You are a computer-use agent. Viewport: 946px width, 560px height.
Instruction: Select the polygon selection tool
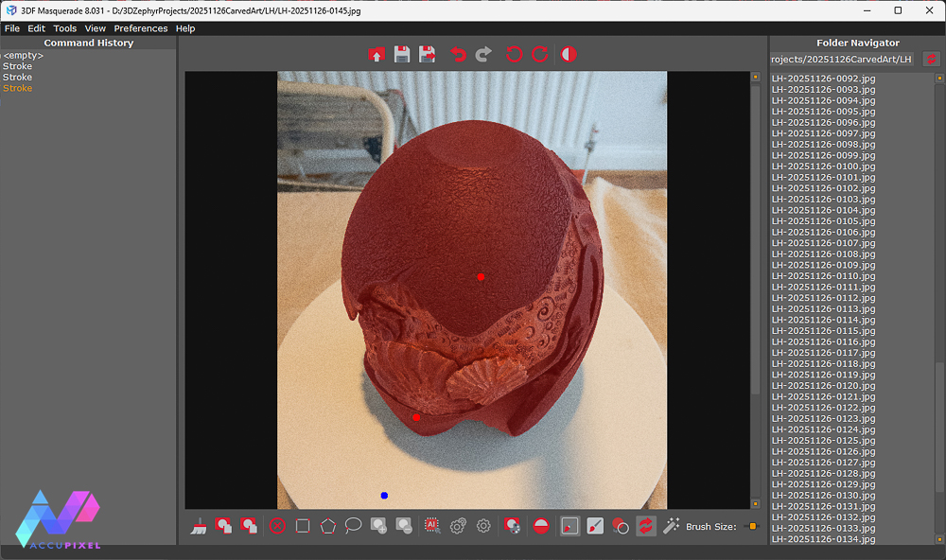tap(326, 526)
